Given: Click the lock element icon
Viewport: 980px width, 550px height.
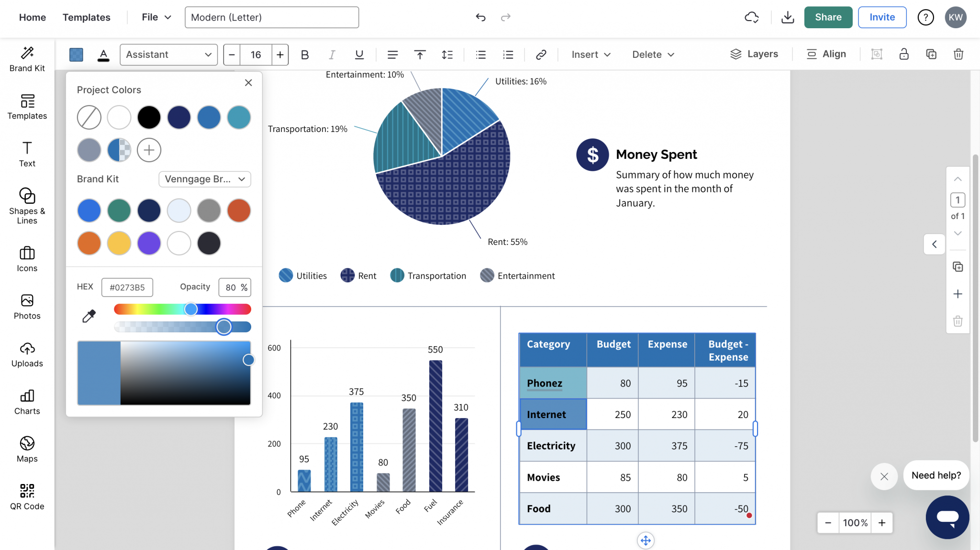Looking at the screenshot, I should (x=903, y=55).
